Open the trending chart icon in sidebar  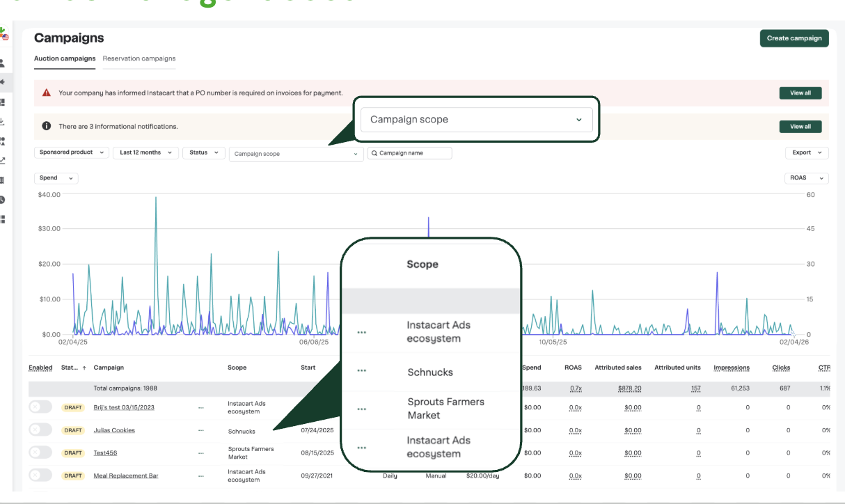pos(3,160)
